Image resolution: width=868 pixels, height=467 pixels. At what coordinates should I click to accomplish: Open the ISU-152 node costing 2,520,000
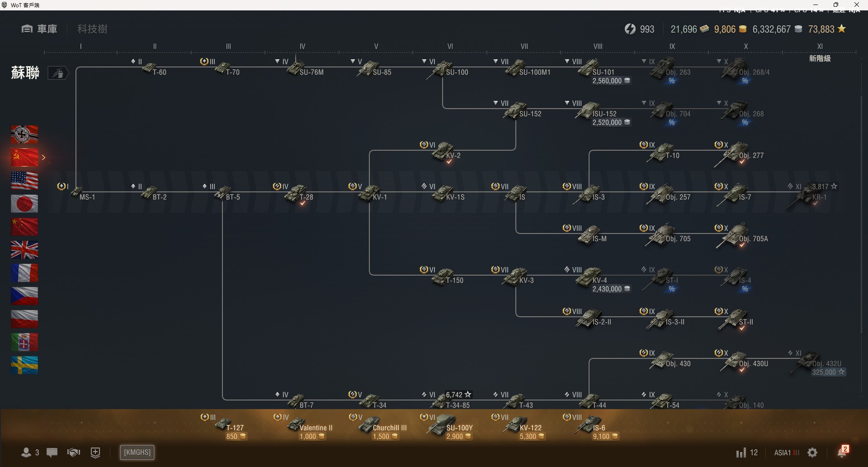(x=597, y=113)
